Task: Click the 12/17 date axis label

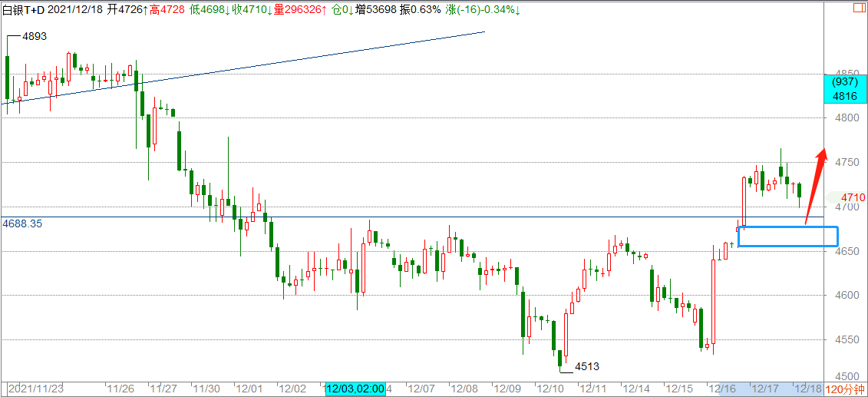Action: pos(765,390)
